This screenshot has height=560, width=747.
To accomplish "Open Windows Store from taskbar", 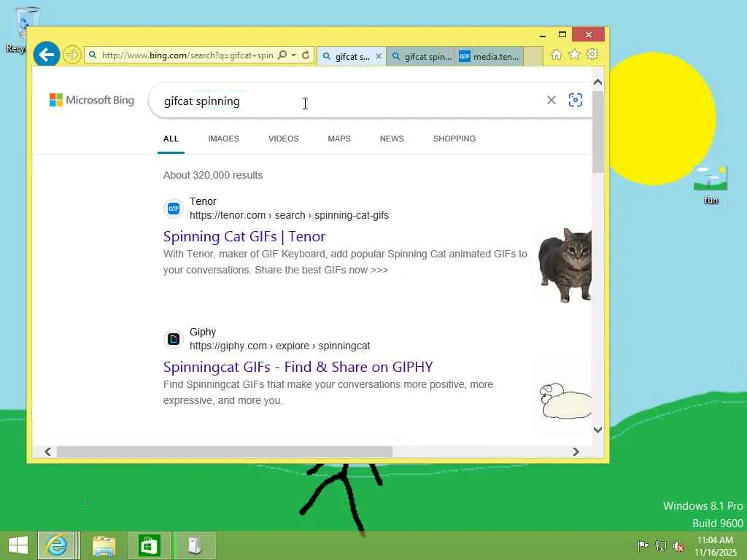I will tap(149, 545).
